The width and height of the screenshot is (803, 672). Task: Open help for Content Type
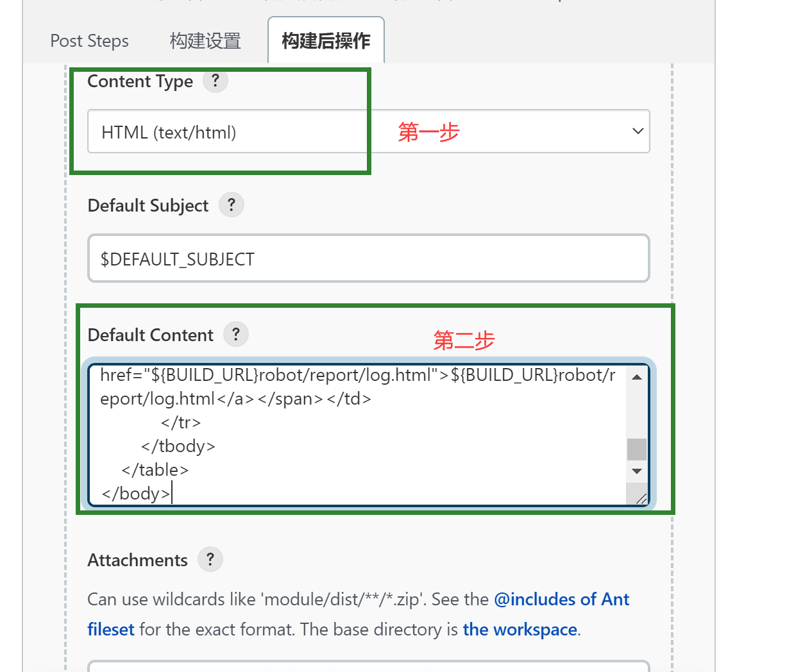tap(216, 81)
